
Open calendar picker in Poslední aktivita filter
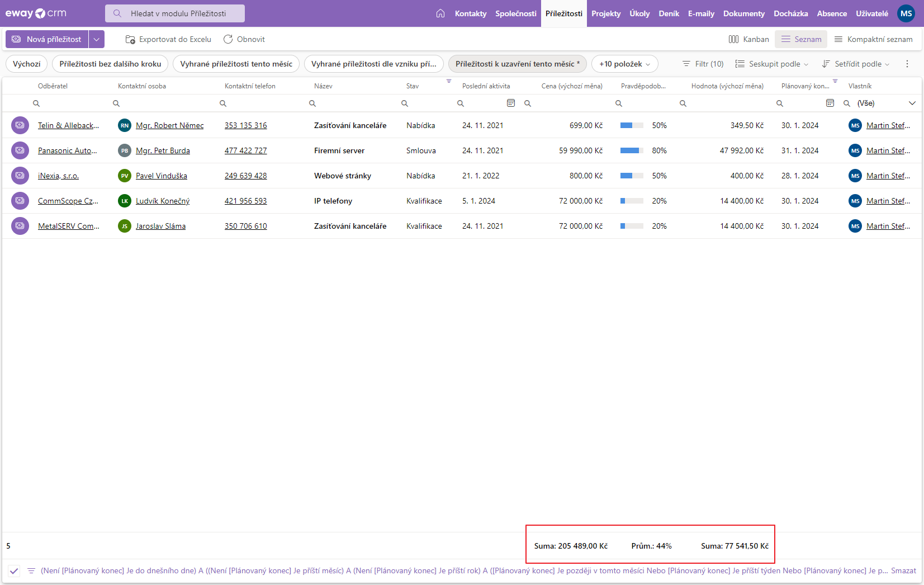(x=511, y=103)
